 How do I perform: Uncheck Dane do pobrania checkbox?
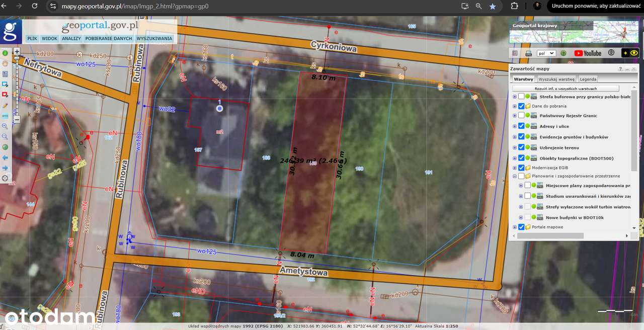coord(521,106)
